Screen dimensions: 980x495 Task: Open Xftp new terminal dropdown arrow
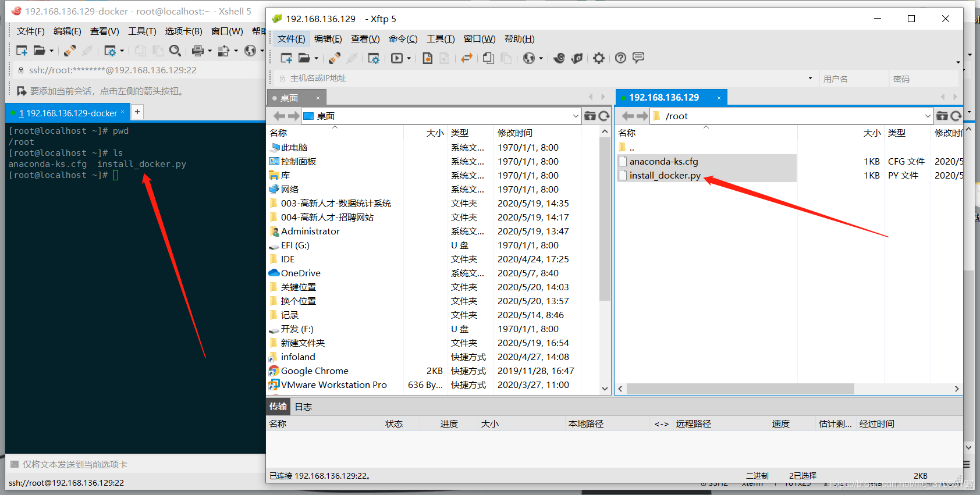click(x=409, y=58)
